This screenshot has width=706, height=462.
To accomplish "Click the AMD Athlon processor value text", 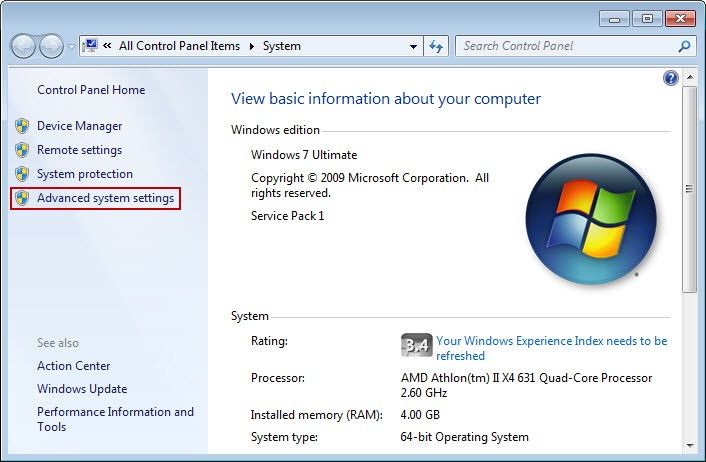I will [526, 385].
